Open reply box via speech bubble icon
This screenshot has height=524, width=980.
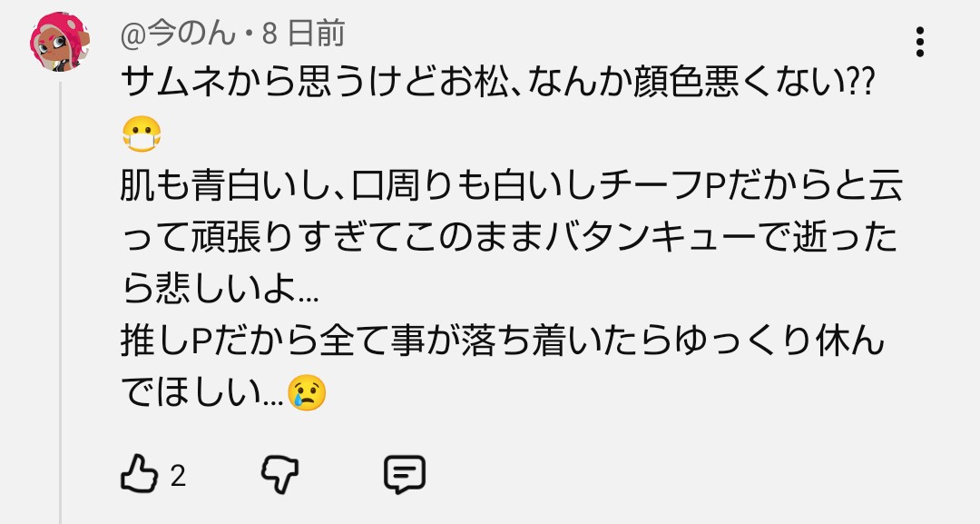coord(405,475)
